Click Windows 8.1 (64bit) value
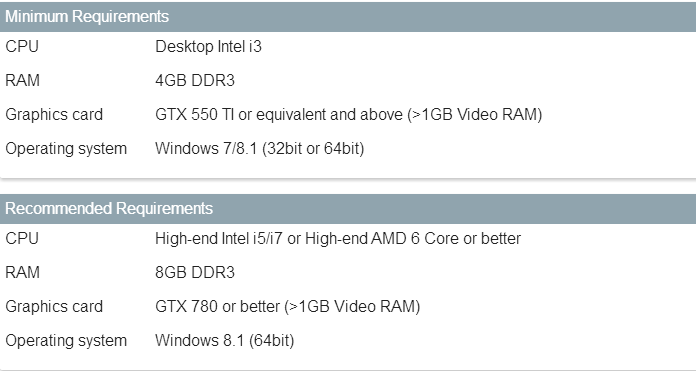This screenshot has height=371, width=696. 225,341
